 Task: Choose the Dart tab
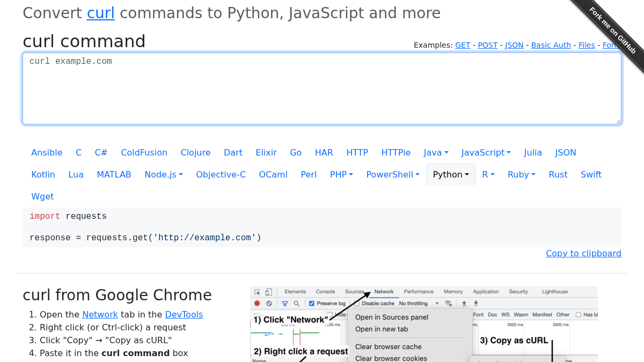click(x=233, y=152)
